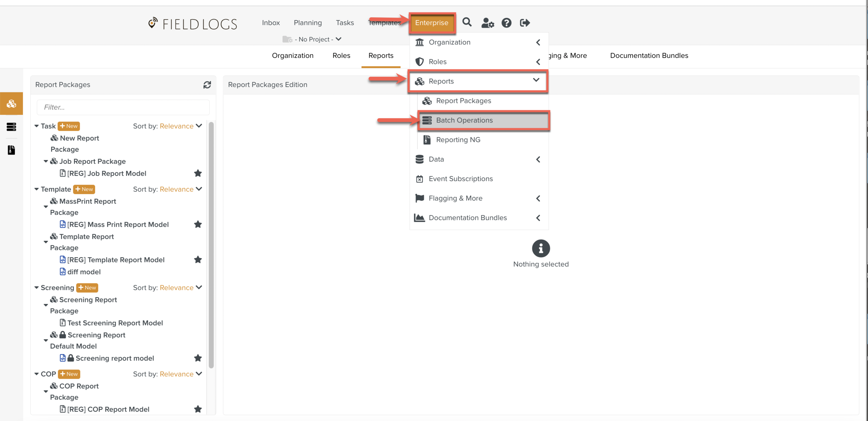Add New item in Template section
The height and width of the screenshot is (421, 868).
point(84,189)
